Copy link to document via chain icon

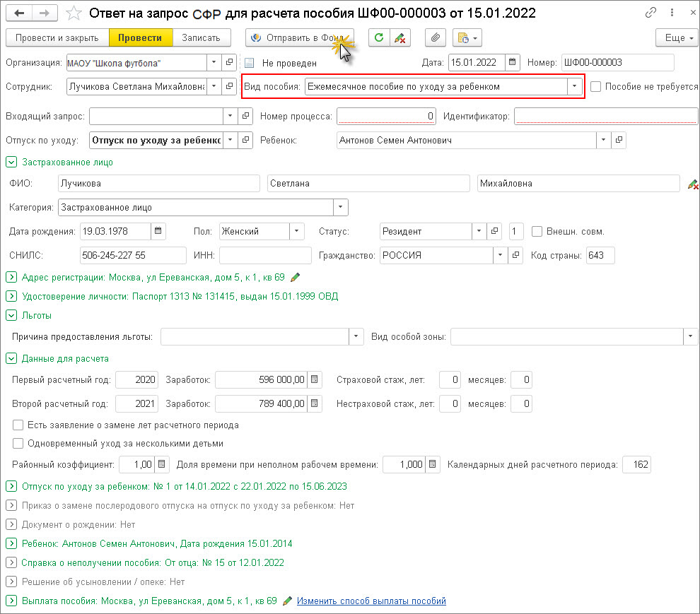pyautogui.click(x=651, y=13)
